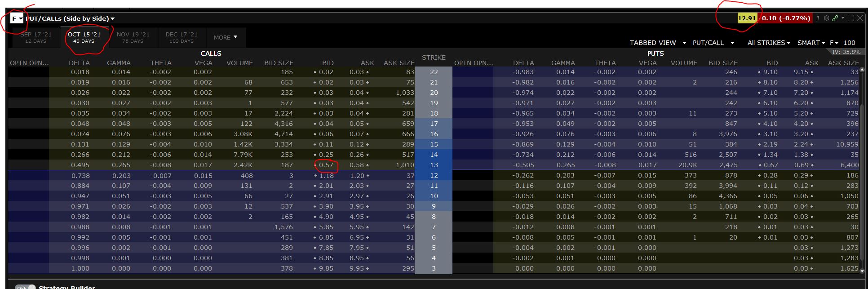Open the All STRIKES filter dropdown

(769, 43)
